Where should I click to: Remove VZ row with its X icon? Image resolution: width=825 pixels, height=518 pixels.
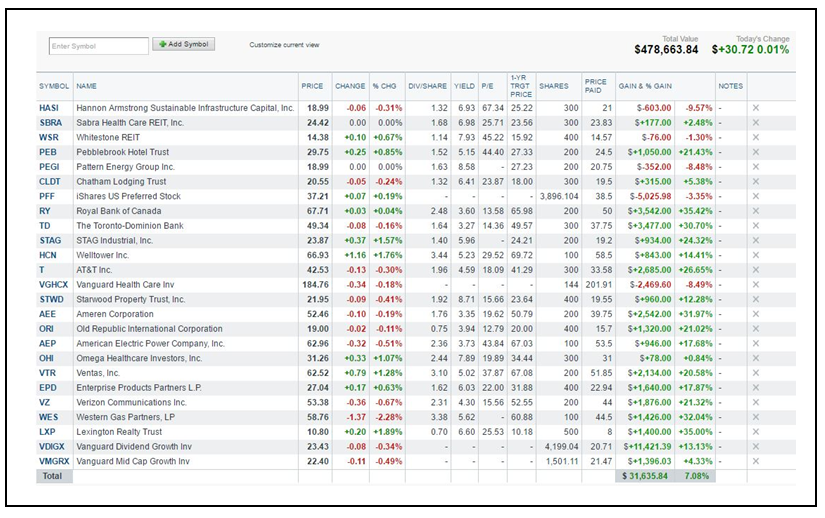756,402
